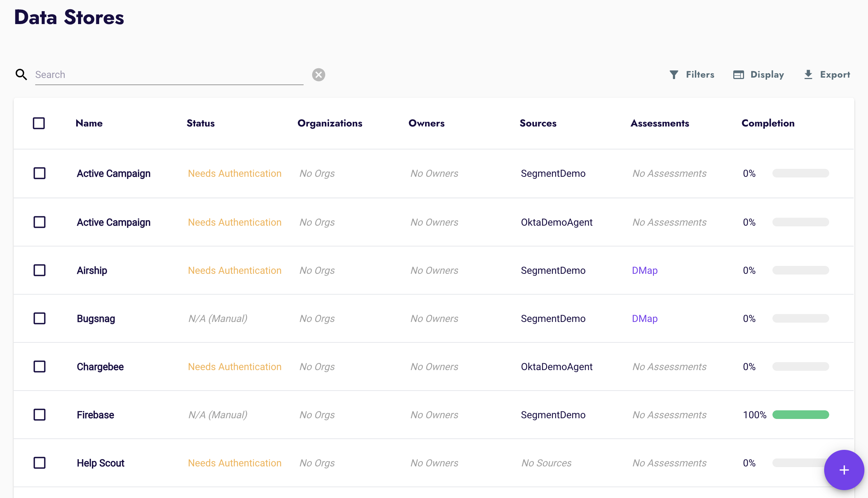868x498 pixels.
Task: Click the 100% completion value for Firebase
Action: click(x=754, y=415)
